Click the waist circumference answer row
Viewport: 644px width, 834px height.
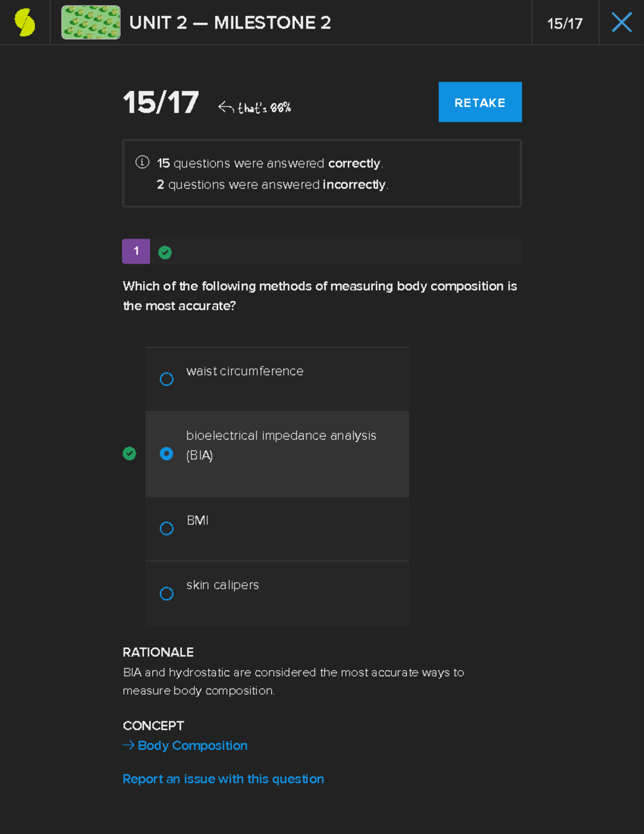pyautogui.click(x=277, y=379)
